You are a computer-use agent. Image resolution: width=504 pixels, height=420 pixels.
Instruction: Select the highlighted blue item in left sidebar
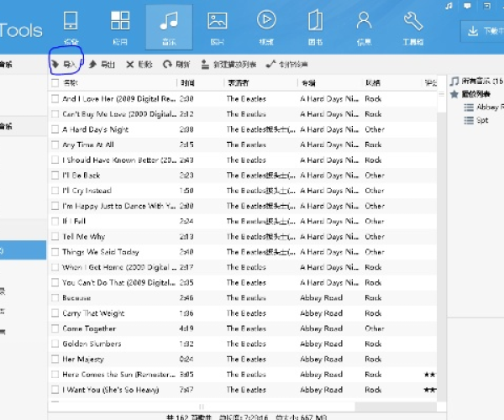tap(24, 250)
